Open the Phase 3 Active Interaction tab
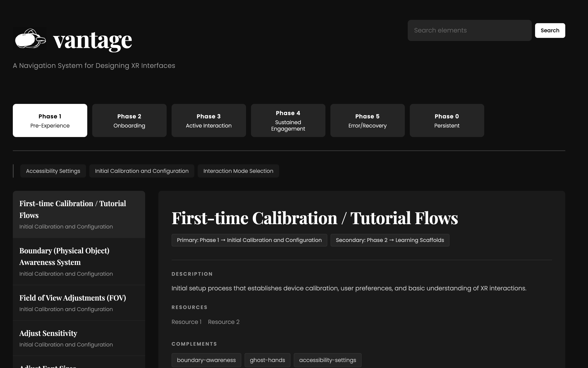The width and height of the screenshot is (588, 368). click(209, 120)
